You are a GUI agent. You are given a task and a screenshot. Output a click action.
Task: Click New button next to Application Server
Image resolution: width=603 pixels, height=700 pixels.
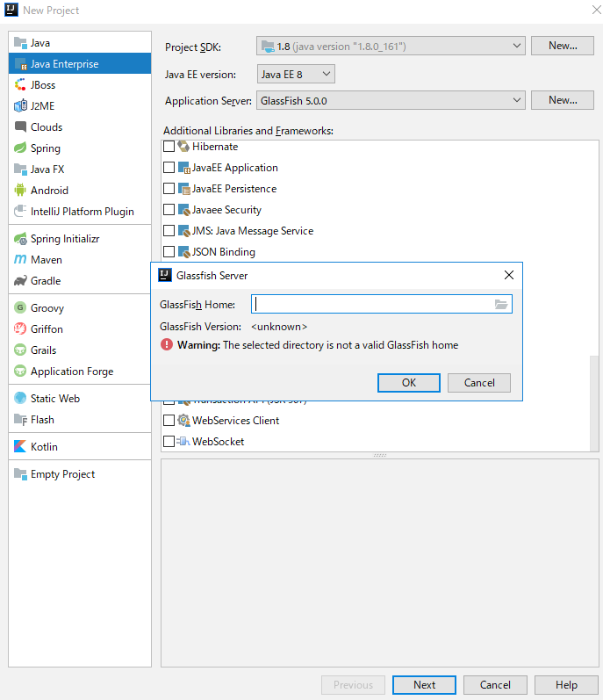[x=563, y=100]
